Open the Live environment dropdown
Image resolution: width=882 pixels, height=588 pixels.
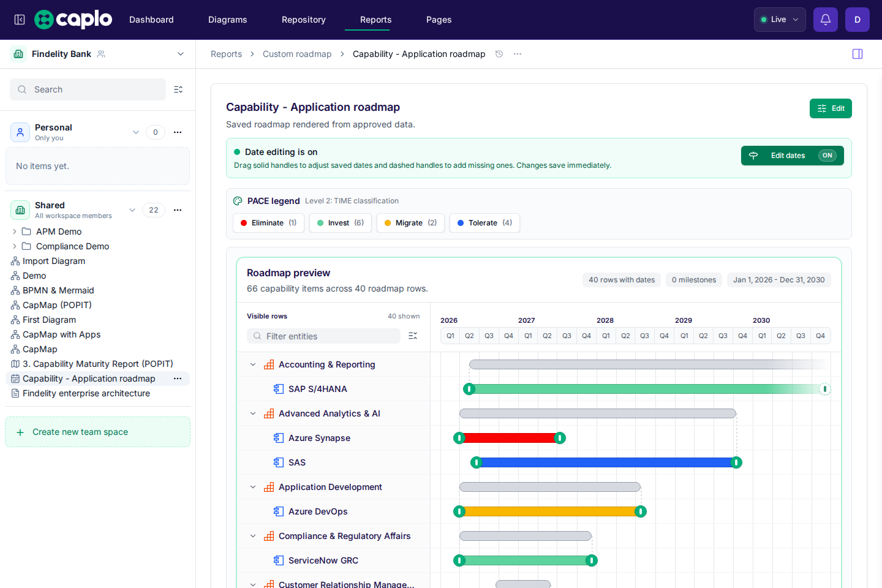[780, 20]
